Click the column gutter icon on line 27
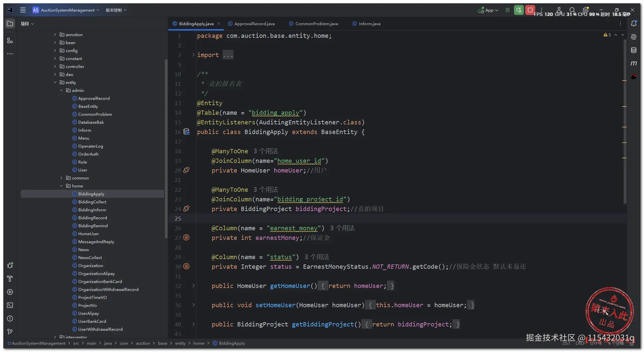The height and width of the screenshot is (352, 644). [x=186, y=238]
